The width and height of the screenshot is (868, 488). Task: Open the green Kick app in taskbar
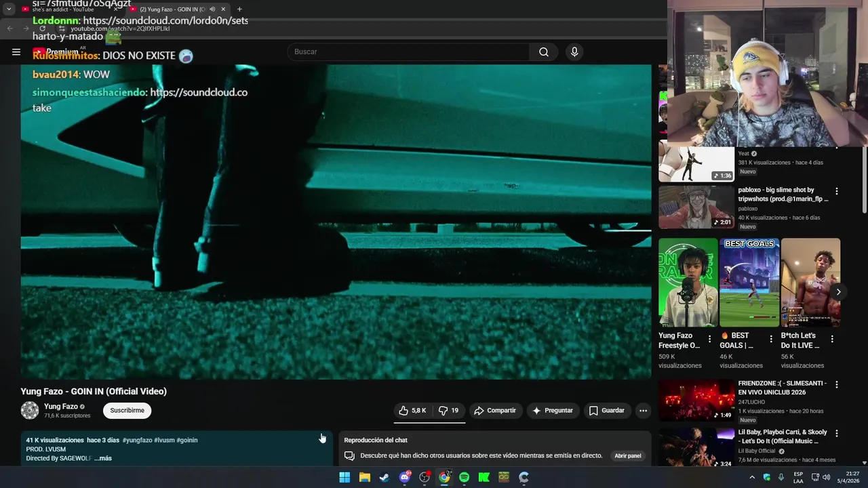pyautogui.click(x=484, y=477)
